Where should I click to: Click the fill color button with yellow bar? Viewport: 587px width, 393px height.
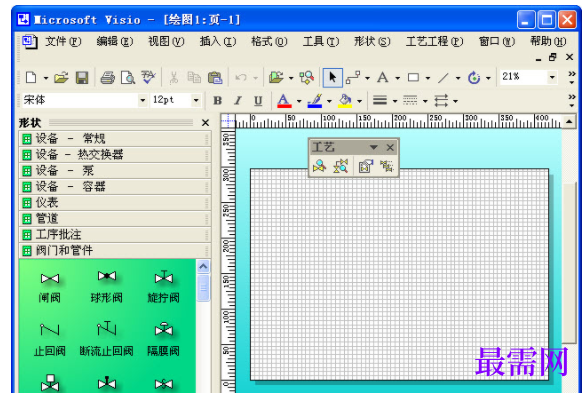pos(345,100)
